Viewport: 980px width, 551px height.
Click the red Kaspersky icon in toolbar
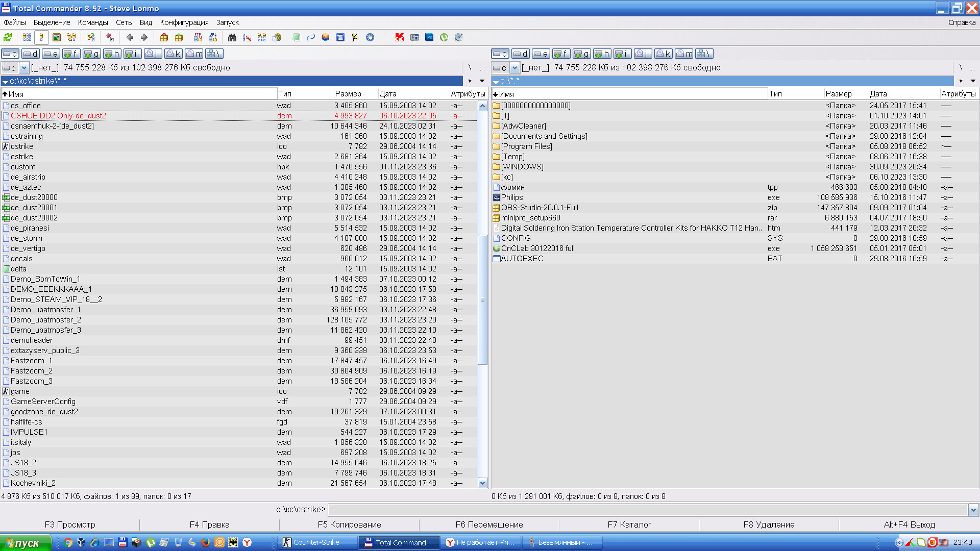click(x=400, y=37)
